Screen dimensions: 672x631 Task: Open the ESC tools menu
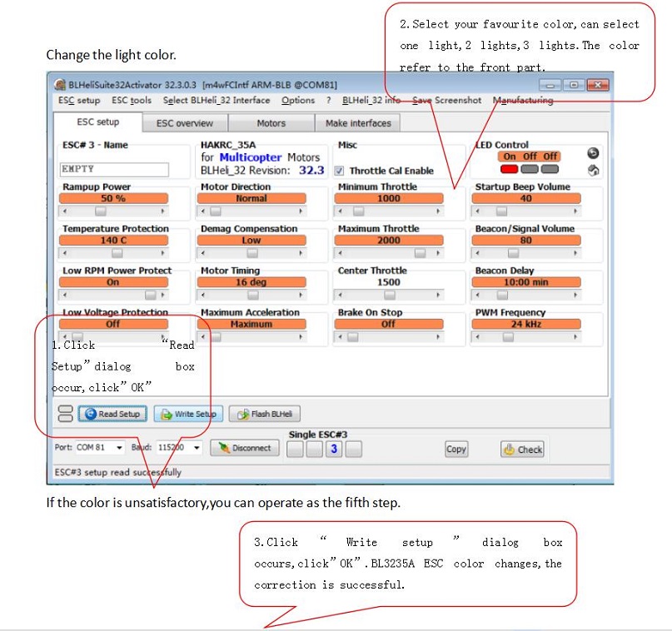pyautogui.click(x=132, y=100)
